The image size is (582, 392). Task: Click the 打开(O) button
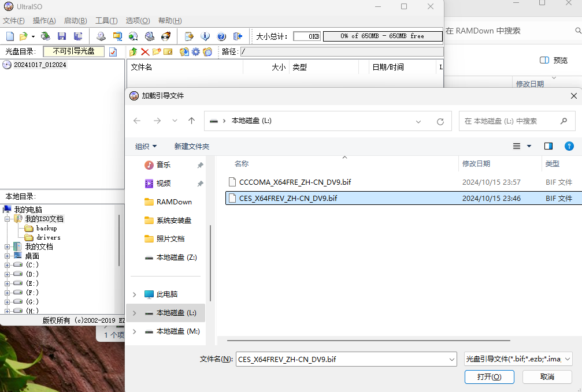click(489, 377)
